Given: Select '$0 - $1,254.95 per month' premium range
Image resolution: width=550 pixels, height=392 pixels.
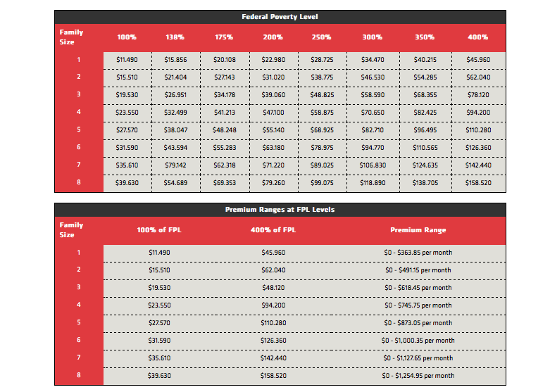Looking at the screenshot, I should pos(418,376).
